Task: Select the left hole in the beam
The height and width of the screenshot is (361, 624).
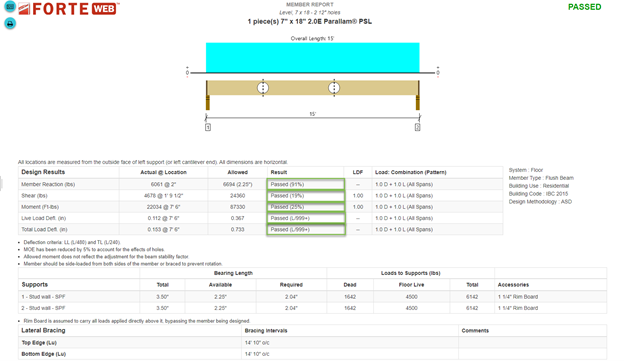Action: (x=263, y=88)
